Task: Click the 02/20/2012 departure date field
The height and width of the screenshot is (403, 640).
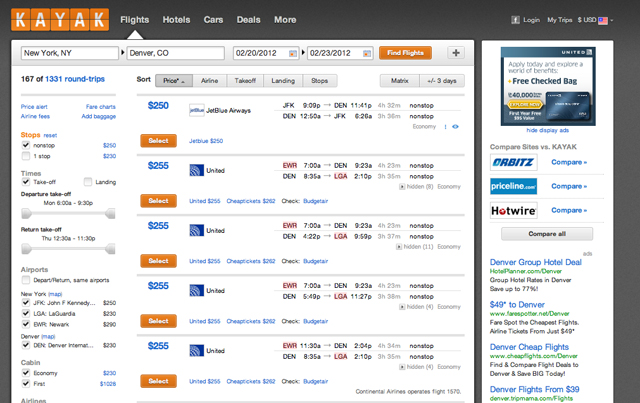Action: tap(266, 53)
